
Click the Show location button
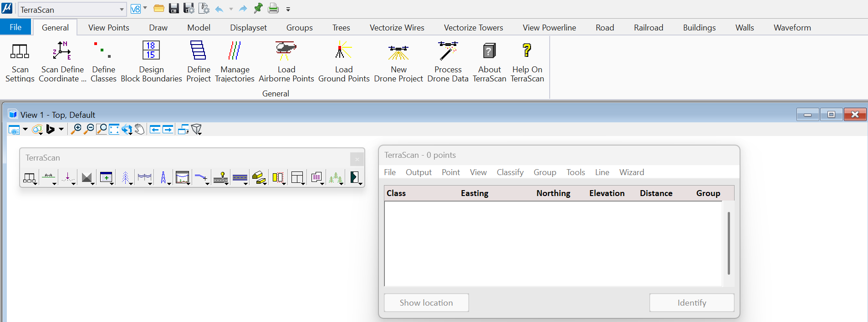(426, 303)
